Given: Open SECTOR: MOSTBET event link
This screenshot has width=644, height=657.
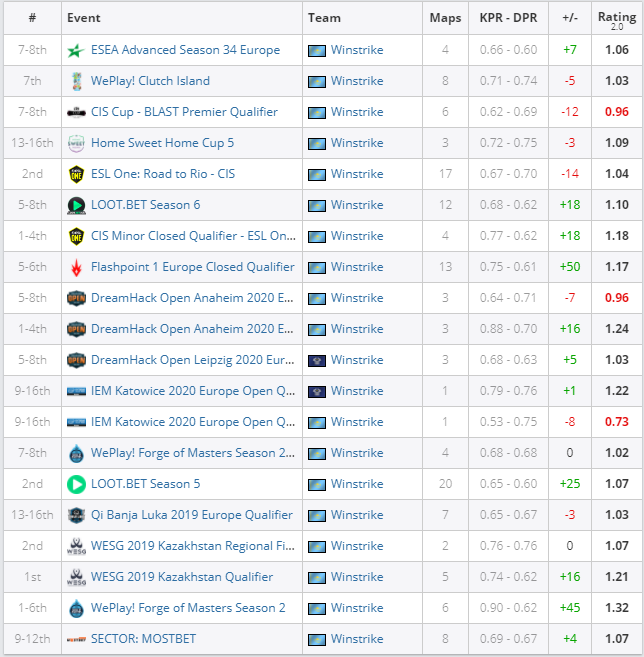Looking at the screenshot, I should pos(143,639).
